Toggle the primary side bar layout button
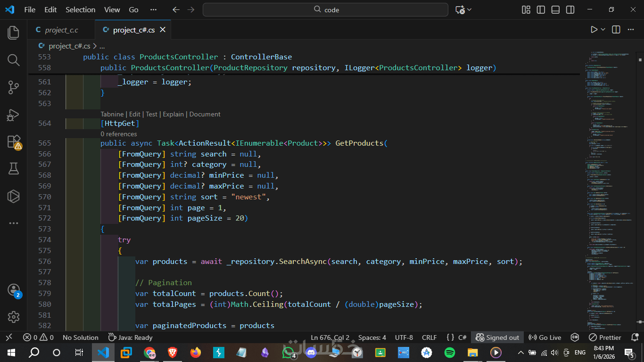 click(x=541, y=10)
